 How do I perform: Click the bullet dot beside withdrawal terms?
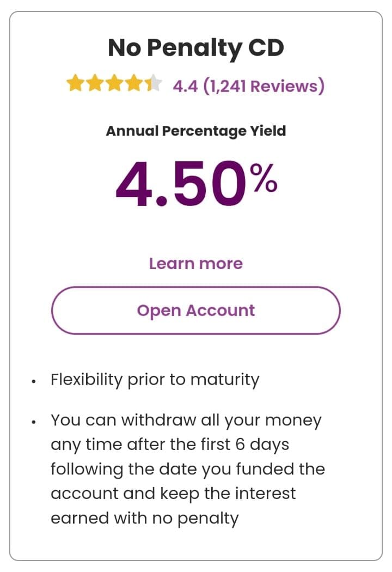34,422
